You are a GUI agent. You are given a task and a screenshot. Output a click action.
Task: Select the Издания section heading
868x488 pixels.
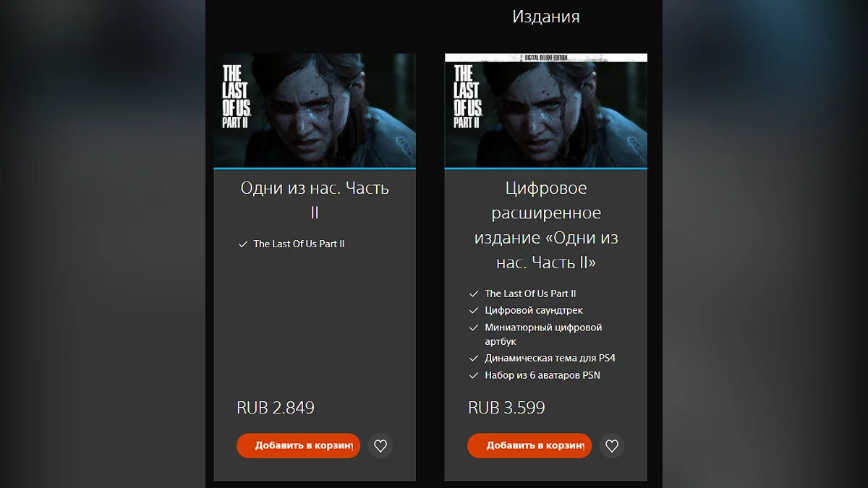(x=546, y=16)
